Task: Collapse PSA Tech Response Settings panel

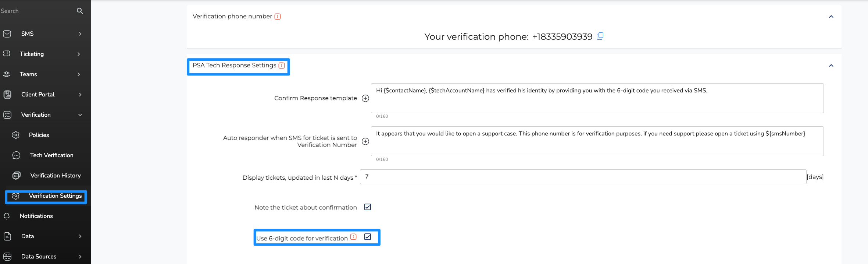Action: (831, 66)
